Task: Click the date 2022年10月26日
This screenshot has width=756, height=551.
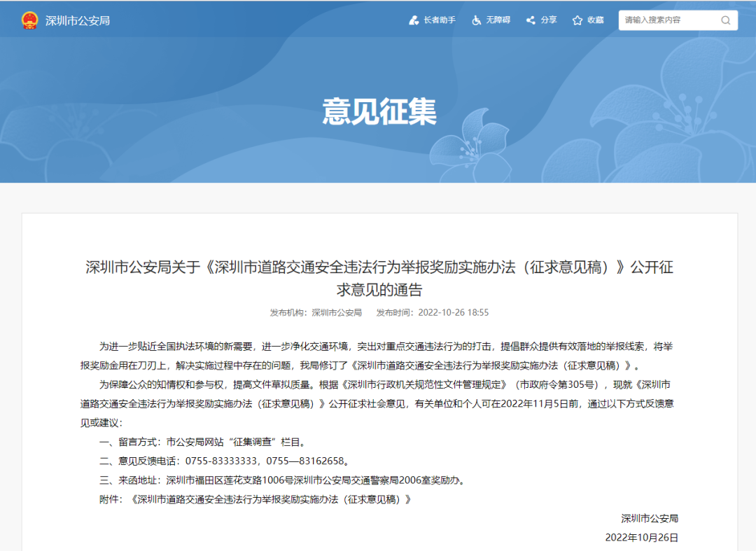Action: click(x=642, y=538)
